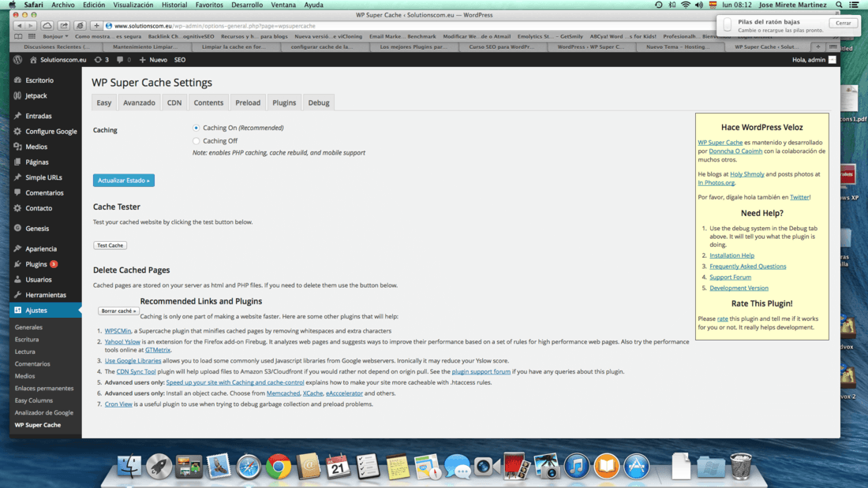Open Generales under Ajustes
Viewport: 868px width, 488px height.
(x=28, y=327)
